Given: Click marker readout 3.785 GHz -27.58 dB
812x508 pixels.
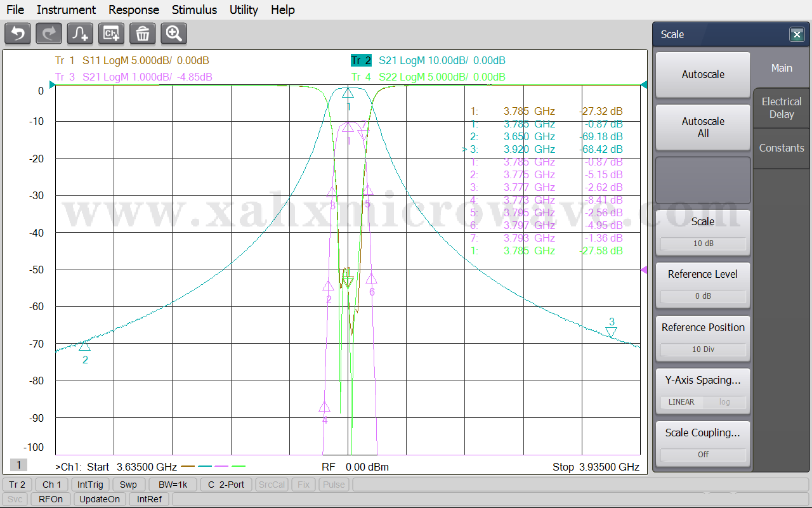Looking at the screenshot, I should coord(546,251).
